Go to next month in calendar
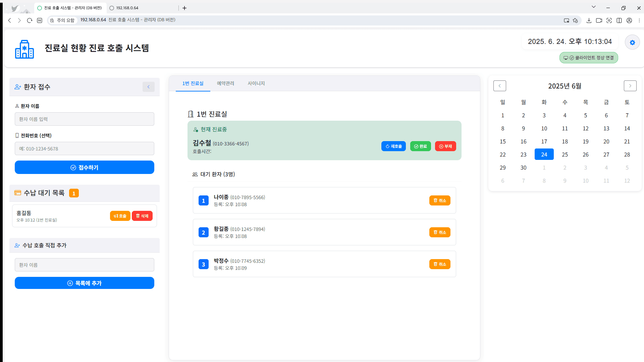Viewport: 644px width, 362px height. pyautogui.click(x=630, y=86)
